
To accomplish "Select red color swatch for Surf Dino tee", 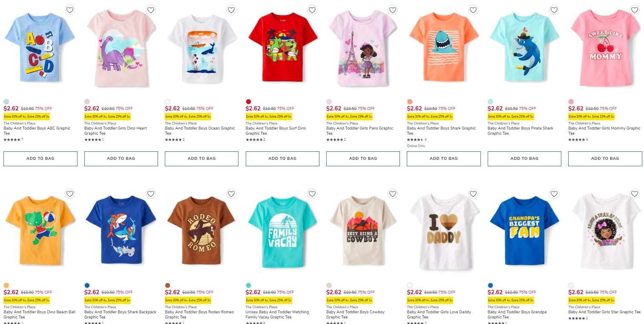I will pos(248,101).
